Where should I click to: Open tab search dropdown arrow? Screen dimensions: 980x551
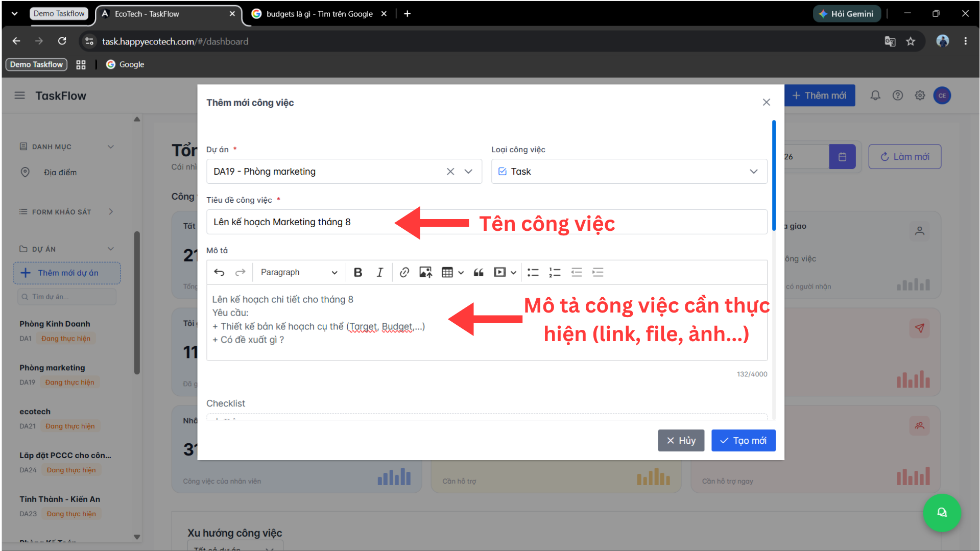point(14,14)
